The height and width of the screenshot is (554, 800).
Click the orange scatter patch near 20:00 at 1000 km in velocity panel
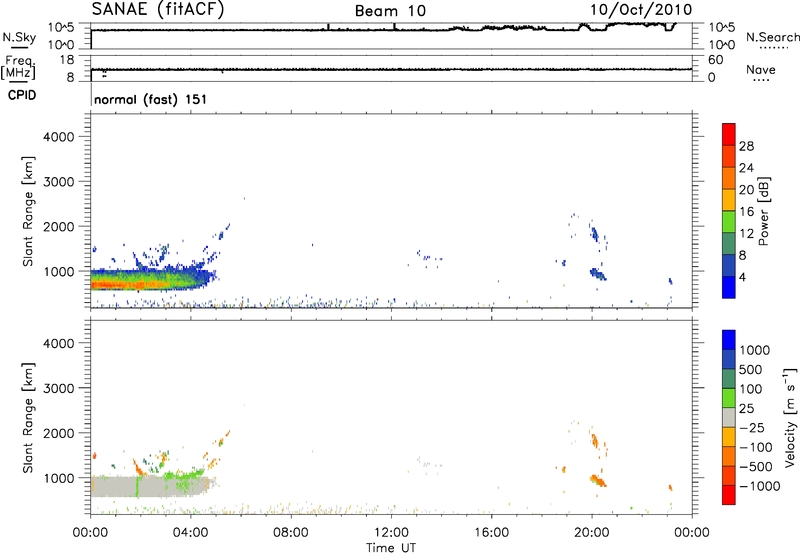click(597, 481)
